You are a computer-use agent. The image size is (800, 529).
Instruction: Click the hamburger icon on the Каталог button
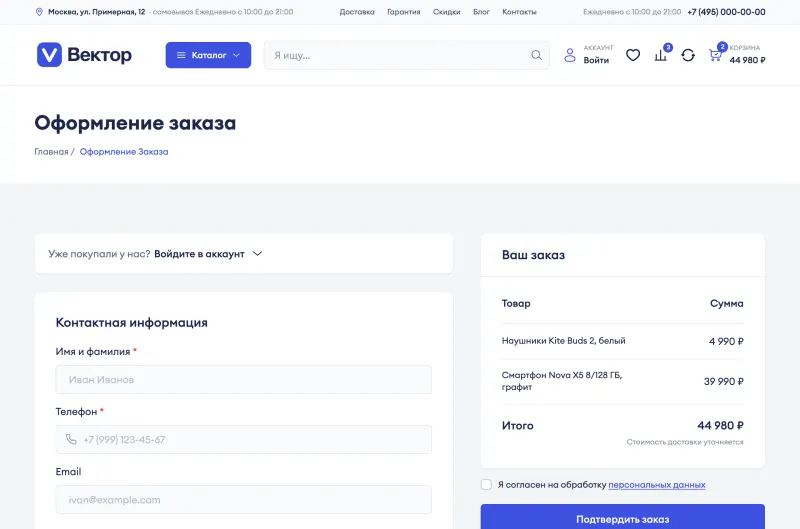point(181,55)
